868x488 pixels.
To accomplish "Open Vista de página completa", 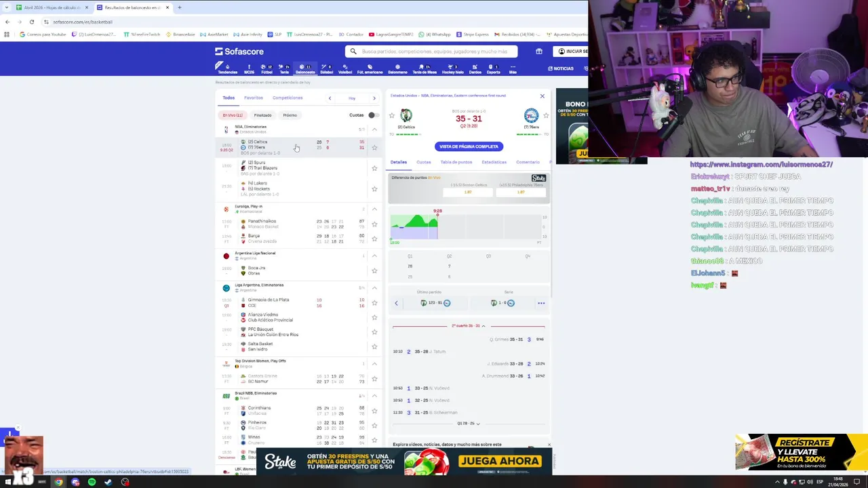I will [469, 146].
